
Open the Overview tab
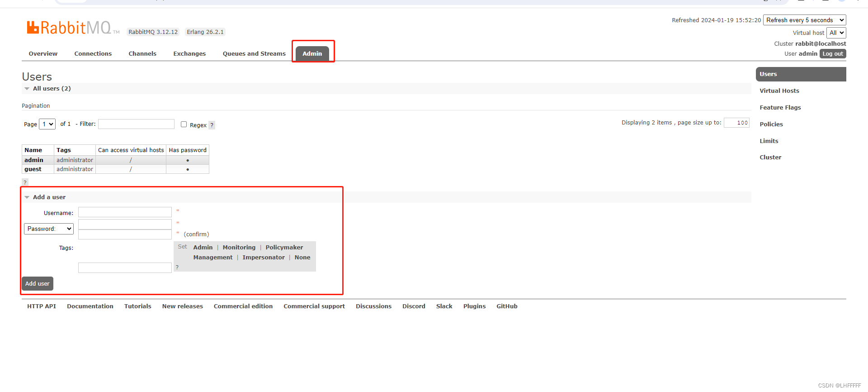[43, 53]
